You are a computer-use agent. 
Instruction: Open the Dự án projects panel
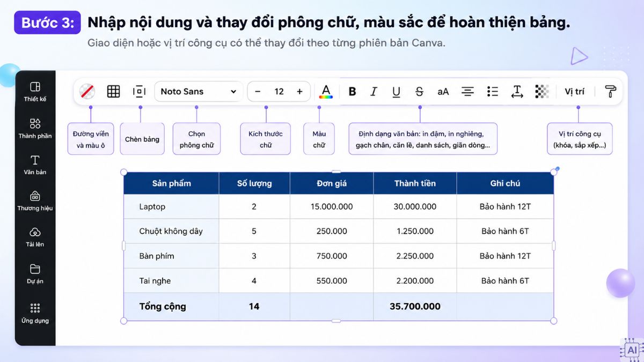[35, 274]
